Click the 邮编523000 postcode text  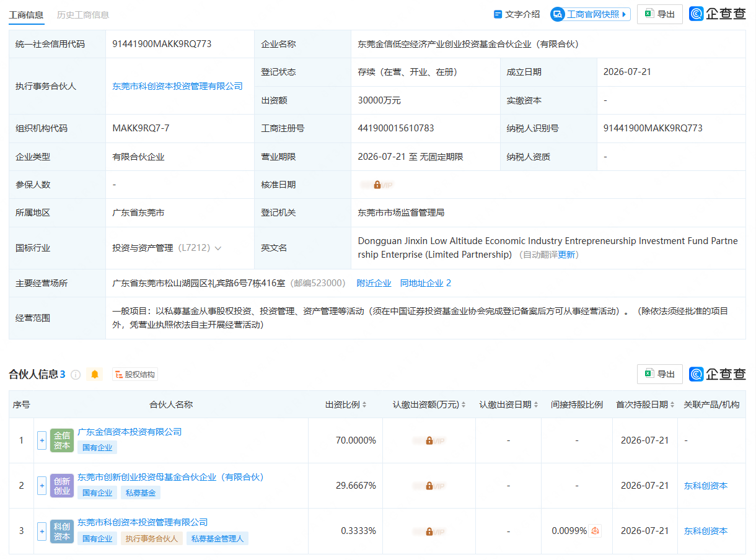pyautogui.click(x=318, y=283)
